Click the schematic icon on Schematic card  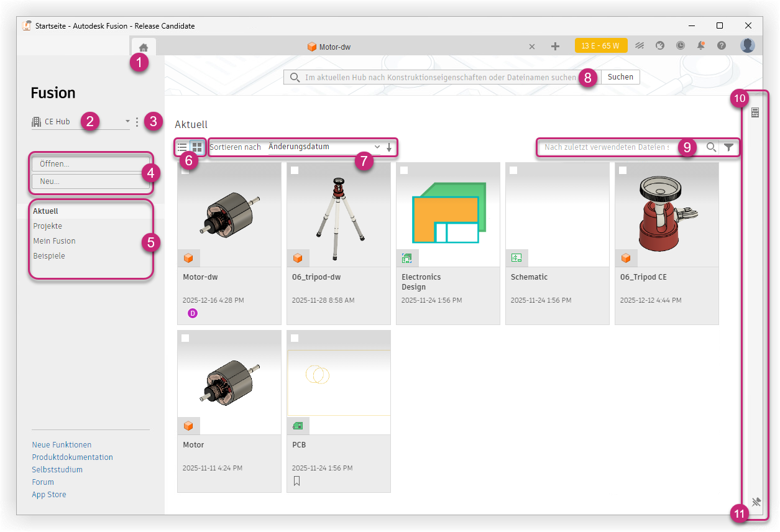516,258
